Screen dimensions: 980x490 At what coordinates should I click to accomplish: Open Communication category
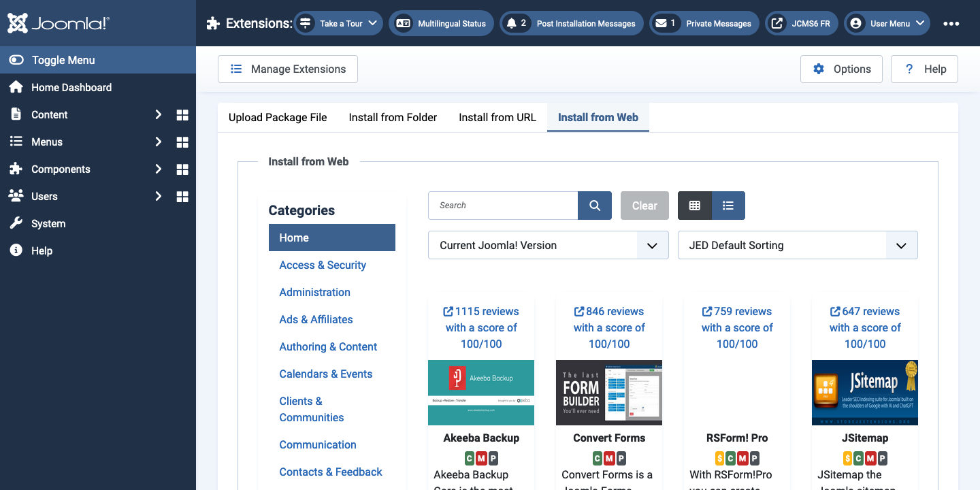pos(318,444)
